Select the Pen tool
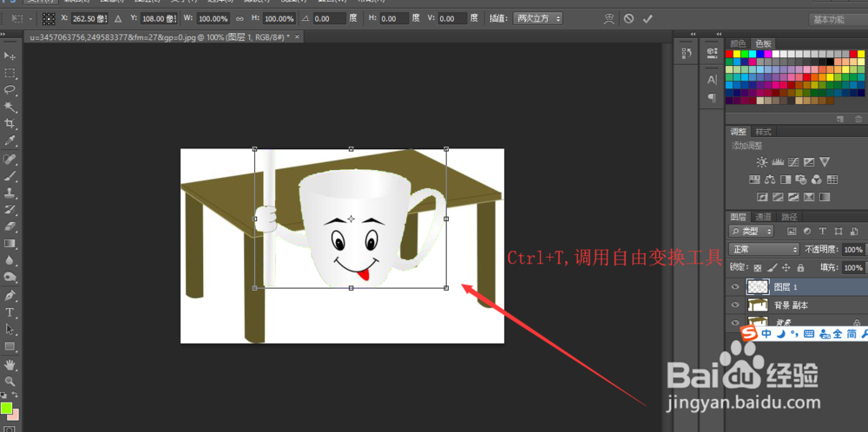Image resolution: width=868 pixels, height=432 pixels. 10,296
